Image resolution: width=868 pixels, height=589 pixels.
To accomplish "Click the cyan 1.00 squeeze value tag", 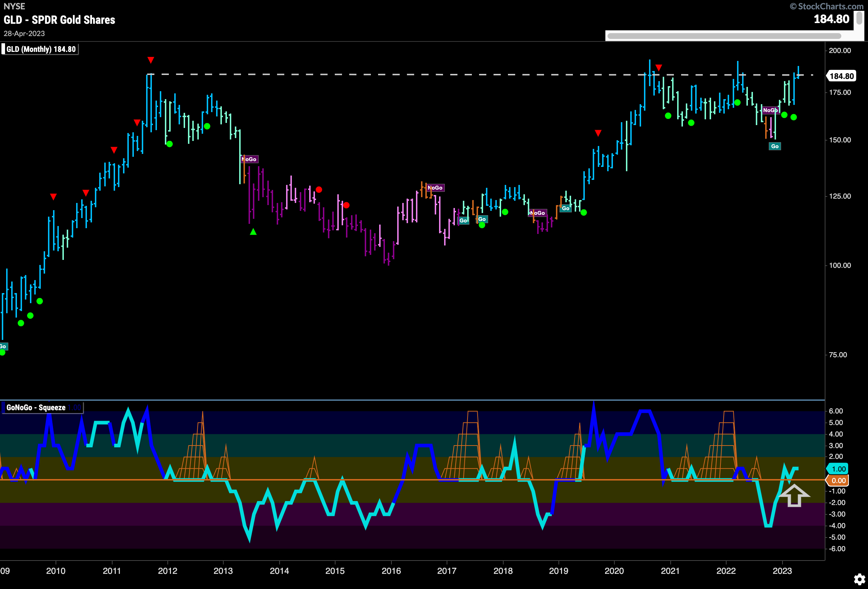I will (838, 469).
